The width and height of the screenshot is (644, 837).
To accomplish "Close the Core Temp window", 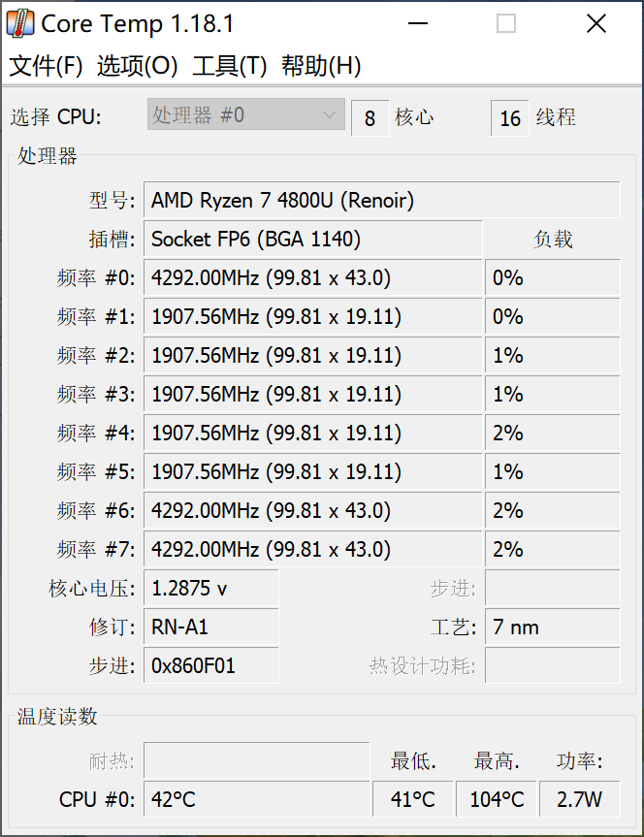I will point(596,23).
